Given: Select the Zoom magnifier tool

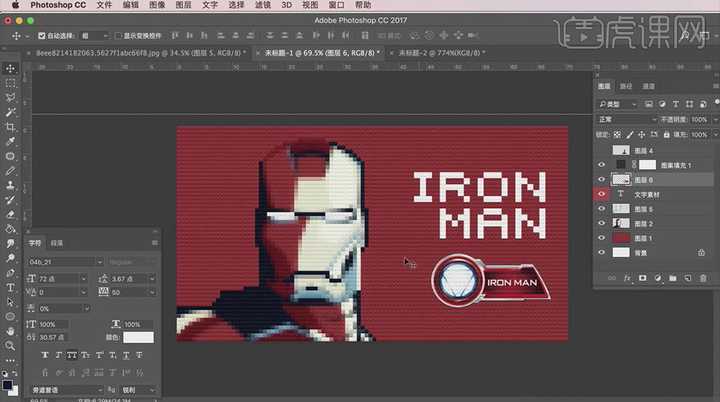Looking at the screenshot, I should pos(10,345).
